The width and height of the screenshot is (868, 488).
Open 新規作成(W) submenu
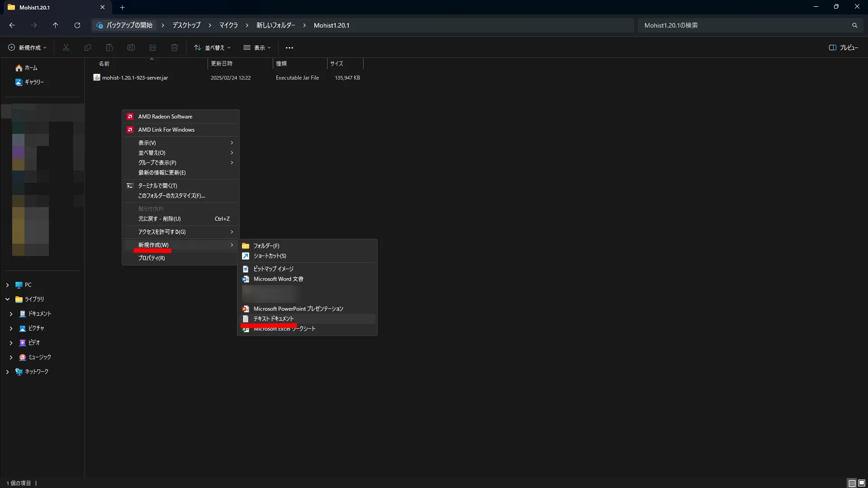click(x=180, y=245)
